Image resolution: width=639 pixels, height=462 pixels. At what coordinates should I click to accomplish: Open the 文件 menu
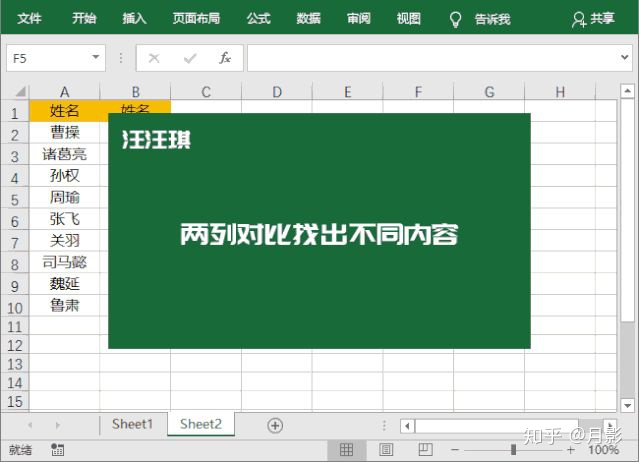point(29,18)
